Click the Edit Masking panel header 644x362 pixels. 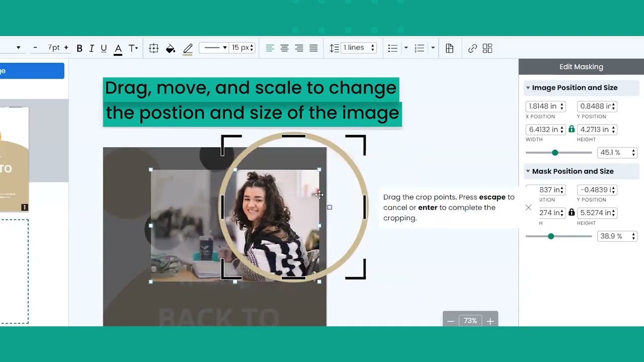581,67
